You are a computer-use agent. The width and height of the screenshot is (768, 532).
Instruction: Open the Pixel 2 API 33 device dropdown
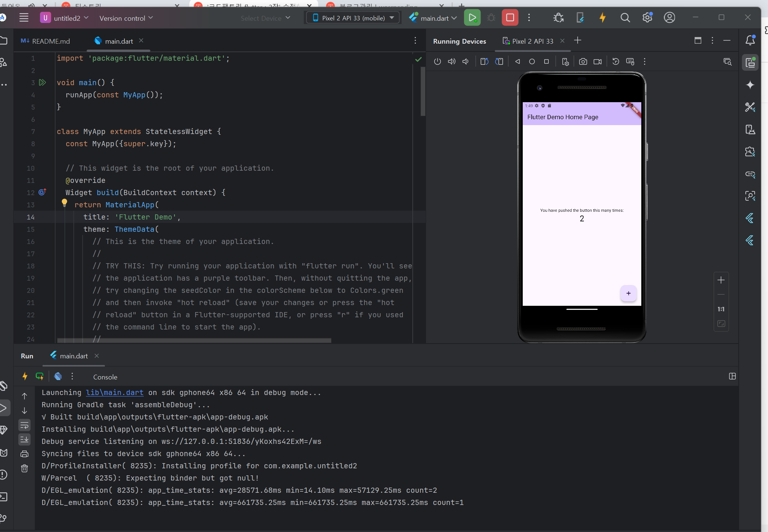353,18
